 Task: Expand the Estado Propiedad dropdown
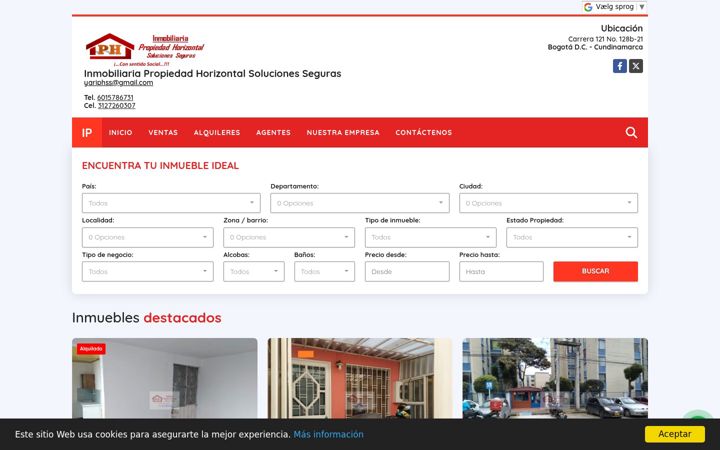(572, 237)
